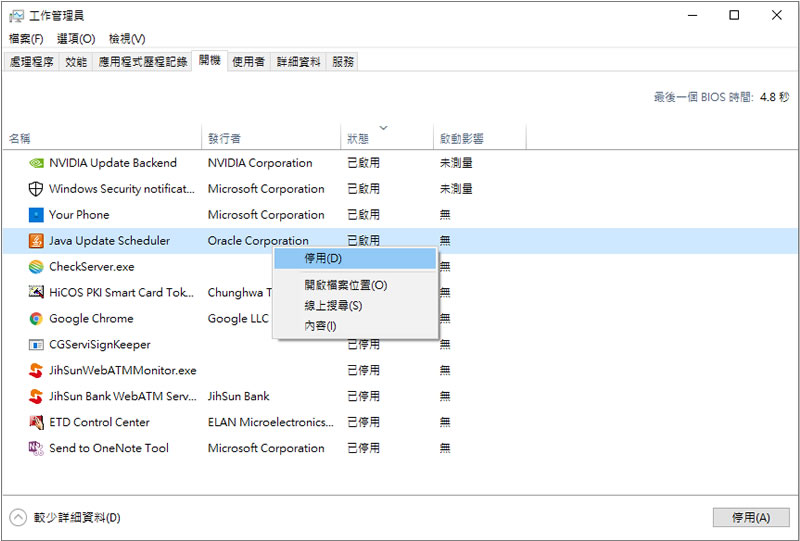Viewport: 800px width, 541px height.
Task: Click the JihSunWebATMMonitor.exe icon
Action: click(36, 371)
